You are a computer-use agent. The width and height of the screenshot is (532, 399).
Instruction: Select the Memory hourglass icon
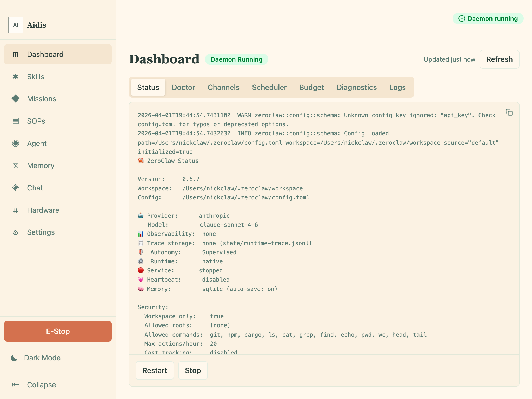click(x=16, y=165)
